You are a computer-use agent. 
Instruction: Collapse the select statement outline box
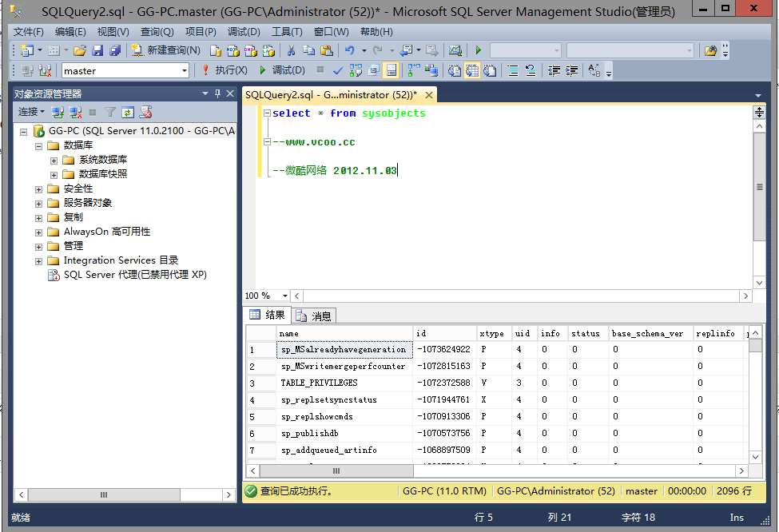click(x=267, y=113)
